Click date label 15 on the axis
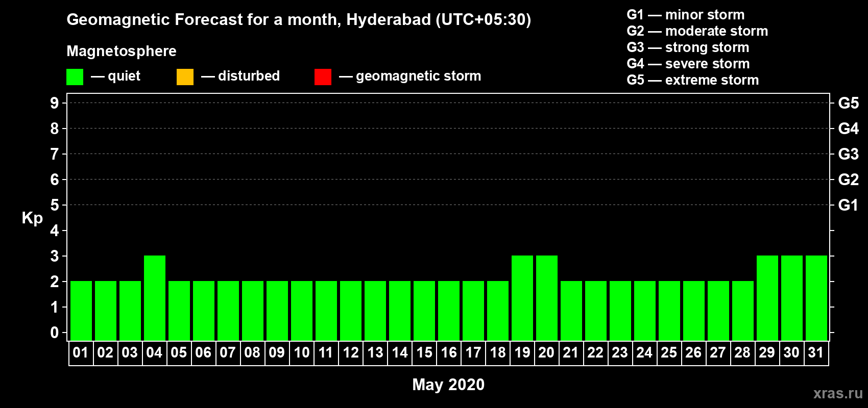This screenshot has height=408, width=868. (x=424, y=352)
